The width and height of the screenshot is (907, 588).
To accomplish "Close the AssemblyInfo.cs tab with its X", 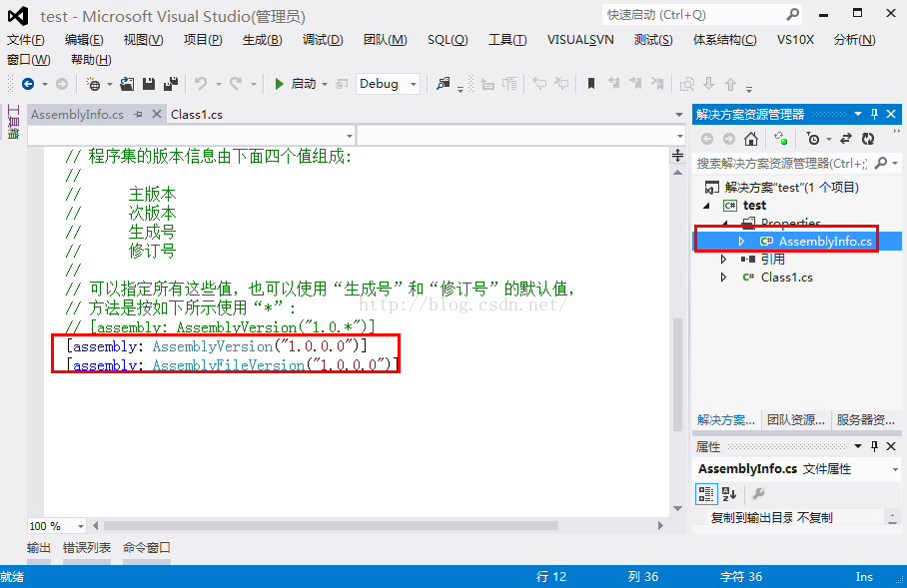I will pos(156,114).
